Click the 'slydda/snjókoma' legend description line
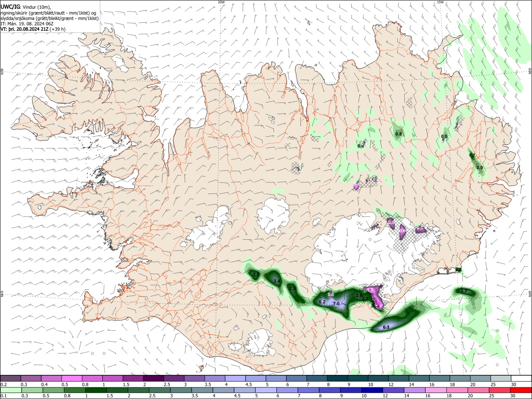Image resolution: width=532 pixels, height=399 pixels. 49,18
